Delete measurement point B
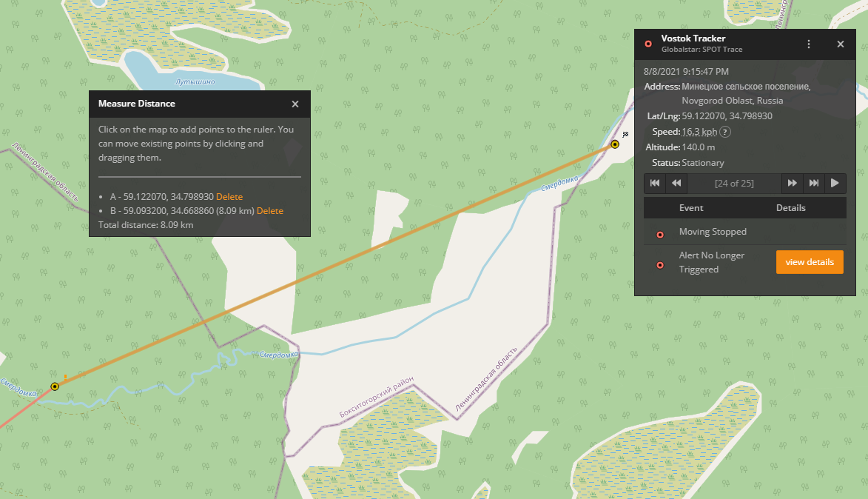Screen dimensions: 868x499 270,210
